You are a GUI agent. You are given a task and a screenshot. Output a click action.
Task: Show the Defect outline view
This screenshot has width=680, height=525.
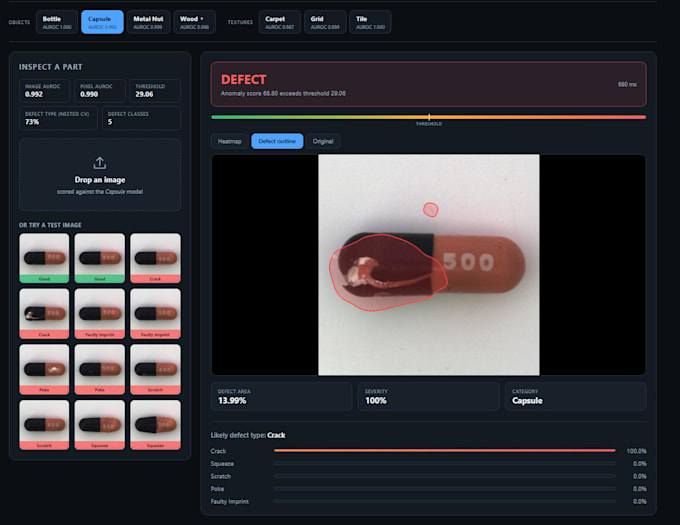pyautogui.click(x=277, y=141)
